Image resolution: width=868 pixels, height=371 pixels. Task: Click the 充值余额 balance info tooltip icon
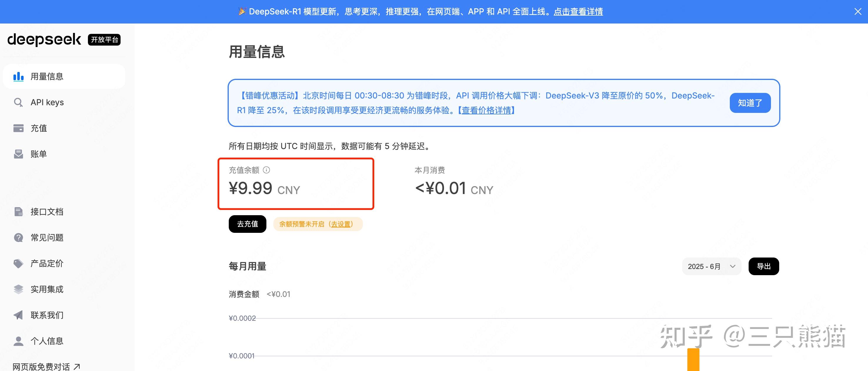267,170
